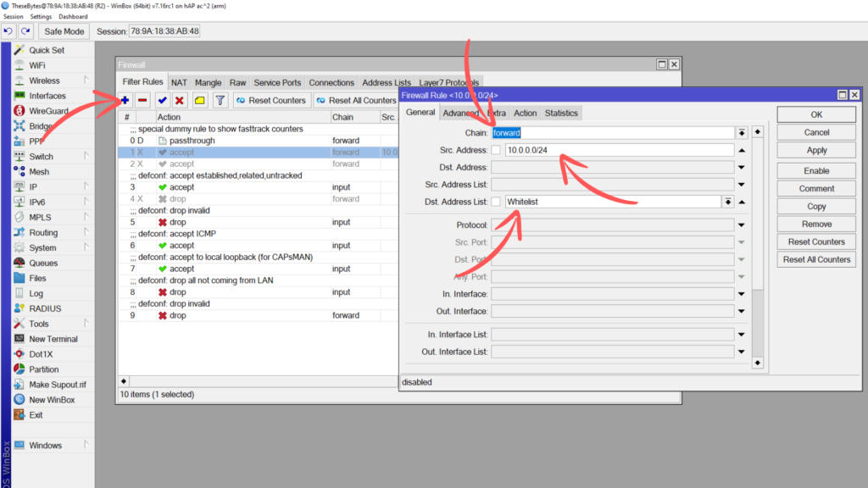Click the red minus remove-rule icon
The image size is (868, 488).
[x=142, y=100]
